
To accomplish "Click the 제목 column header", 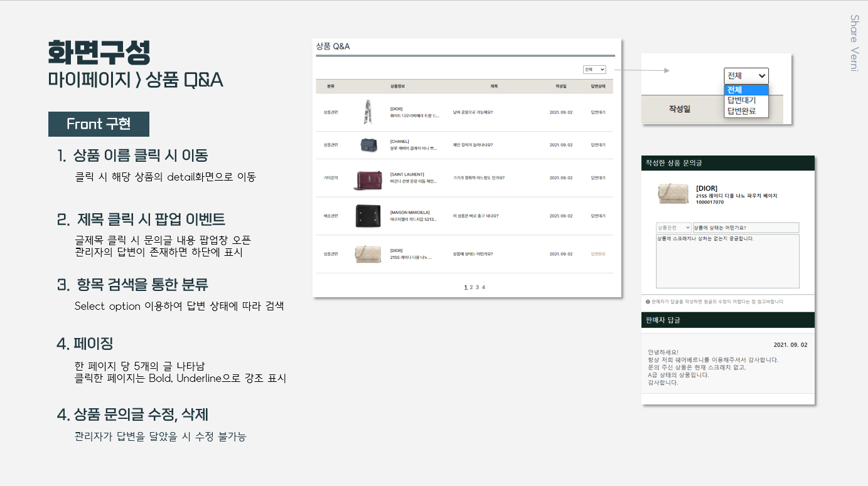I will [494, 86].
